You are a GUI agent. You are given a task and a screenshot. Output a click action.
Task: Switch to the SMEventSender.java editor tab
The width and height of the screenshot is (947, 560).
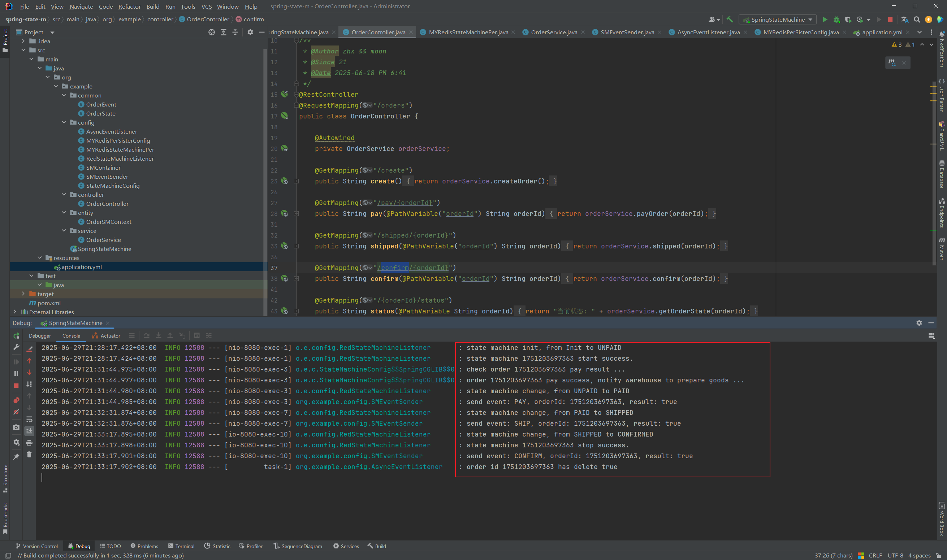(x=627, y=32)
